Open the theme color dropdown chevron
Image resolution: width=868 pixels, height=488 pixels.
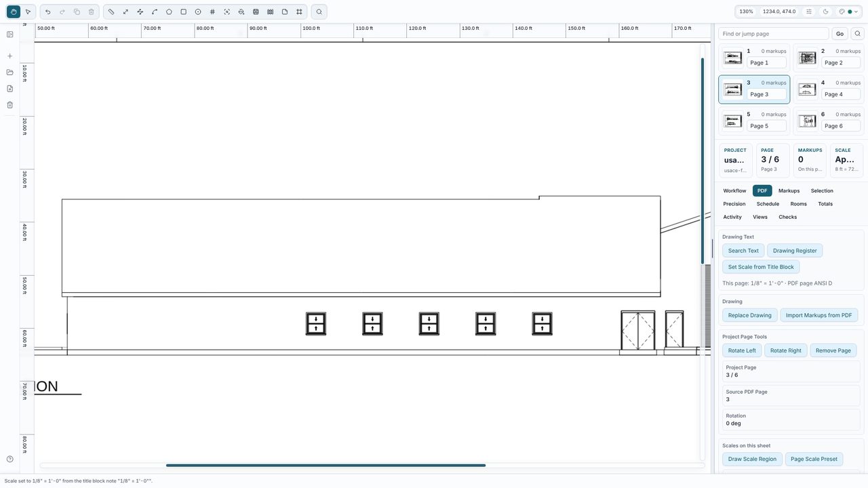pos(856,12)
